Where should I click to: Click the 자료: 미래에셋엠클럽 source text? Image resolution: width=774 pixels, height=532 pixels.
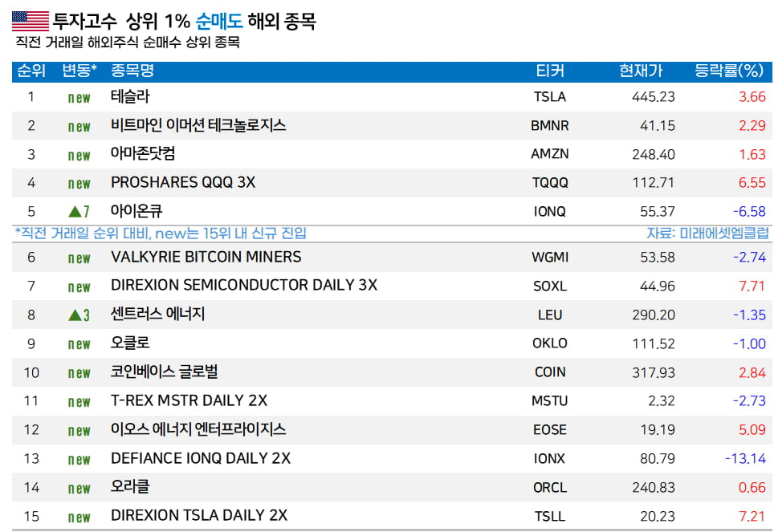(709, 234)
